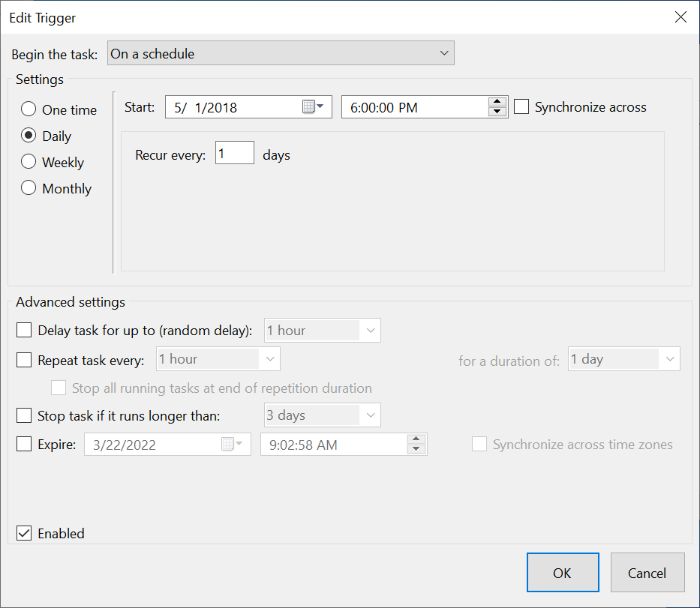Screen dimensions: 700x608
Task: Close the Edit Trigger dialog
Action: coord(680,17)
